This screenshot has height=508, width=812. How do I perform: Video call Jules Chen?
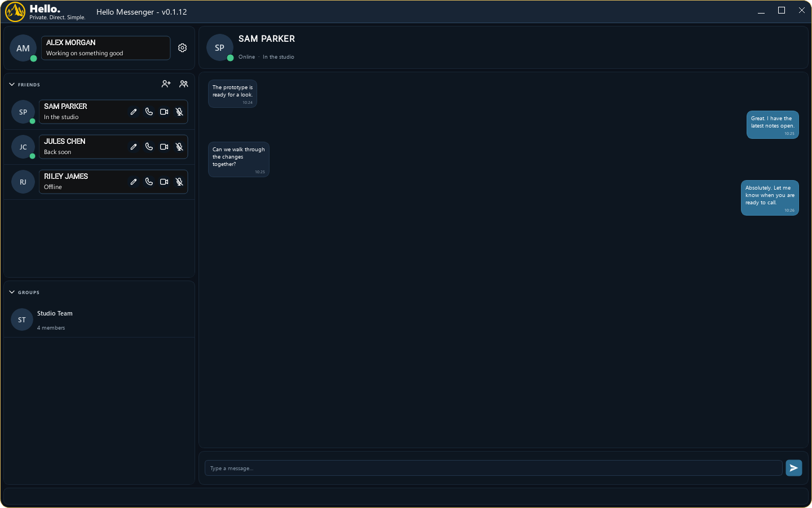click(x=164, y=147)
